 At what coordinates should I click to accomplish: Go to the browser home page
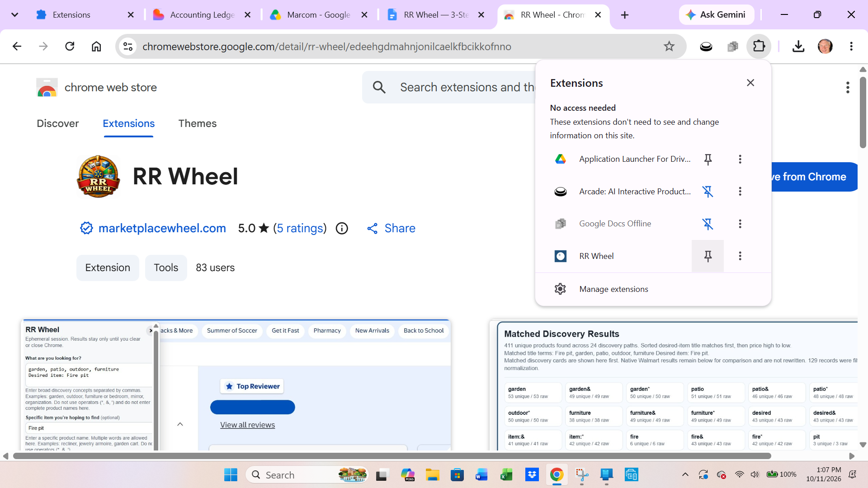click(x=96, y=46)
